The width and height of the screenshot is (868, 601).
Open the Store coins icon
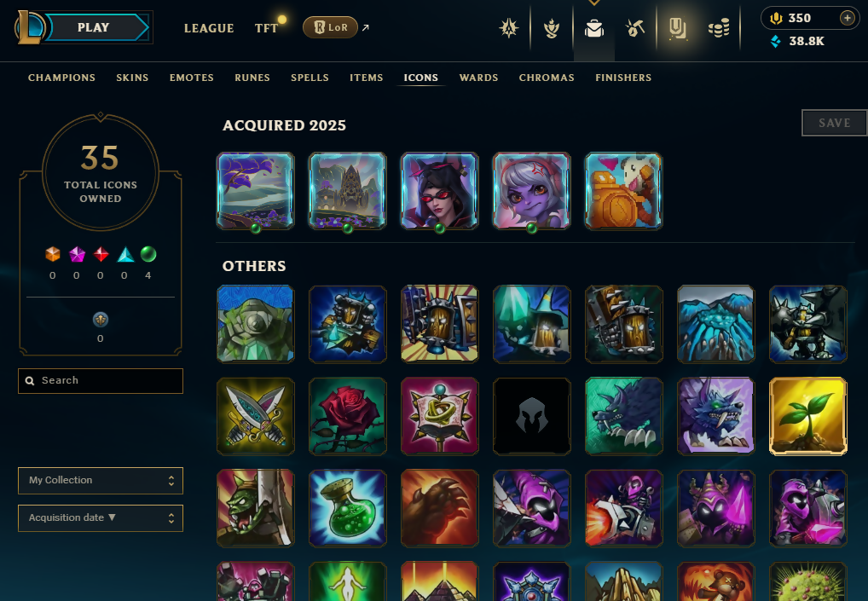coord(719,28)
